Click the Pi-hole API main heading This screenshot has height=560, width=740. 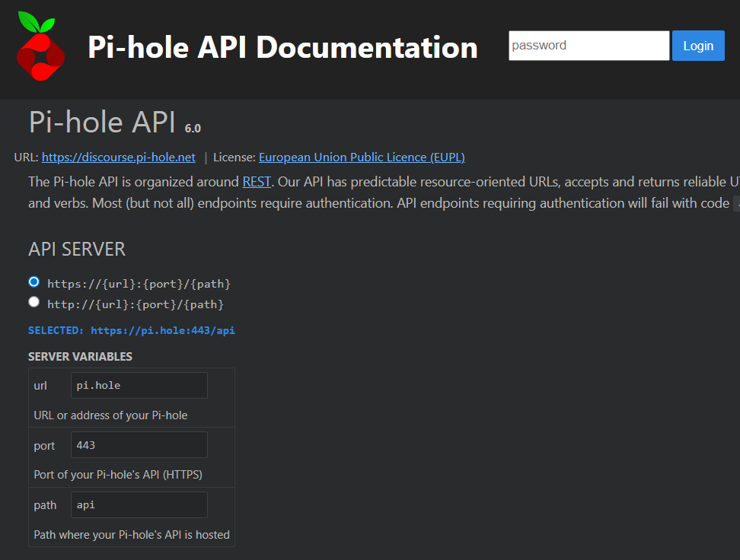pyautogui.click(x=102, y=122)
